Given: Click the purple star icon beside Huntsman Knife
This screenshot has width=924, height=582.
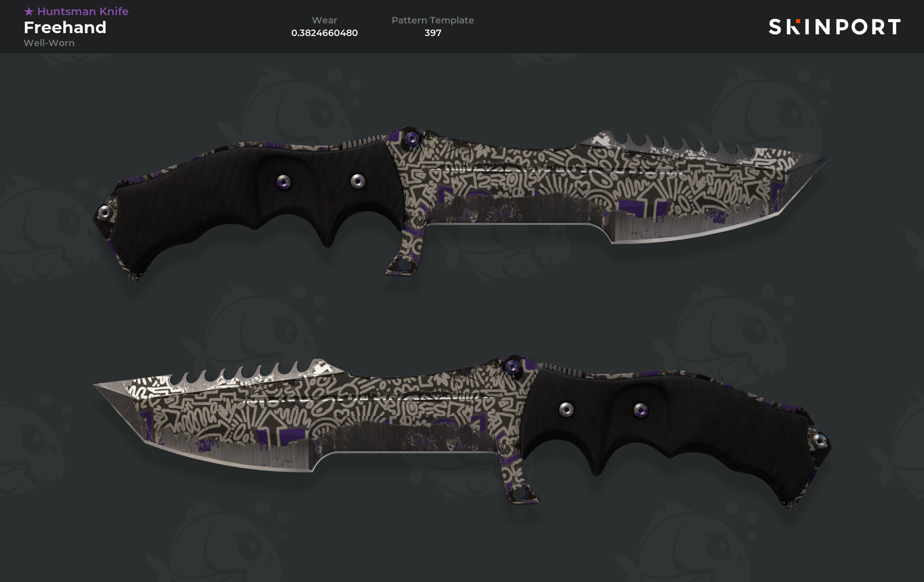Looking at the screenshot, I should [29, 12].
